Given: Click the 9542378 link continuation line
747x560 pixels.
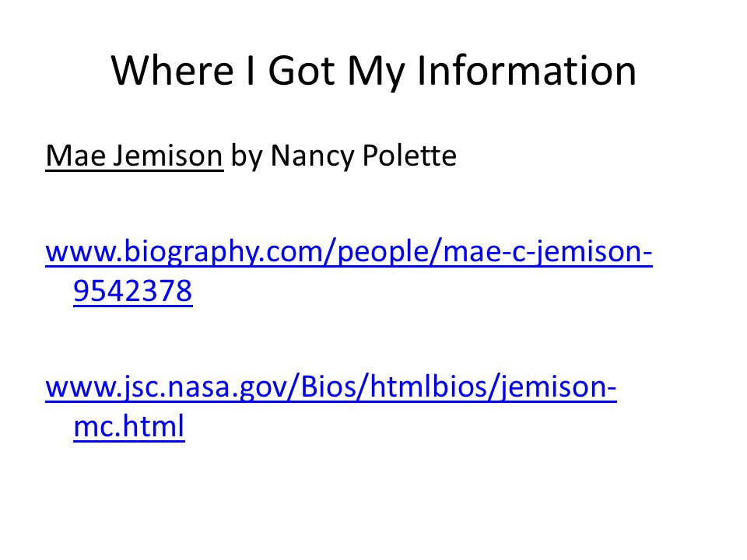Looking at the screenshot, I should [x=133, y=291].
